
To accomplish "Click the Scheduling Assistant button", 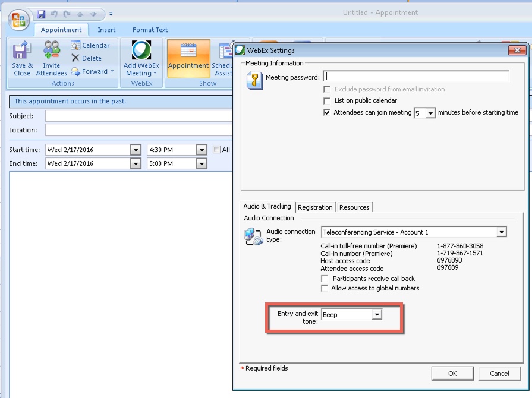I will tap(222, 58).
